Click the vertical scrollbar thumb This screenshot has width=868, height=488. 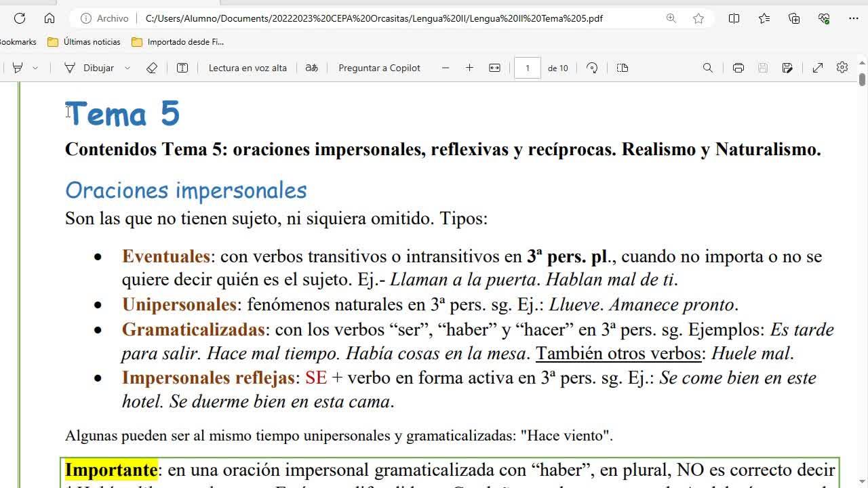click(x=863, y=79)
